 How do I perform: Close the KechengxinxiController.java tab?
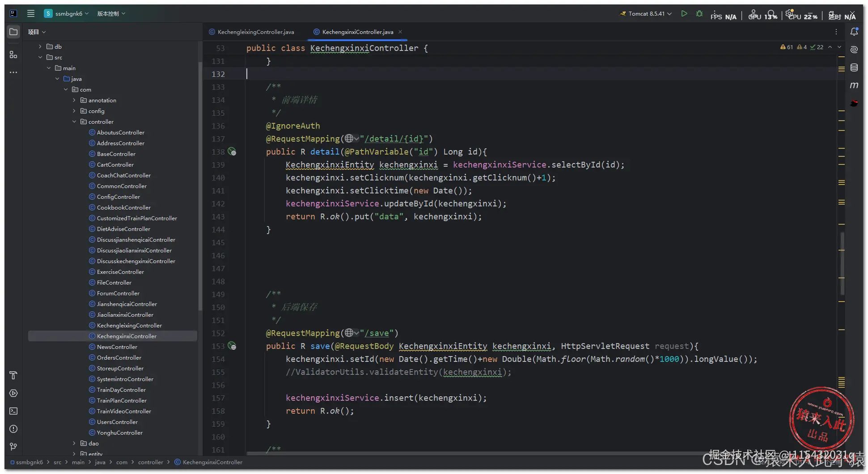pyautogui.click(x=400, y=32)
